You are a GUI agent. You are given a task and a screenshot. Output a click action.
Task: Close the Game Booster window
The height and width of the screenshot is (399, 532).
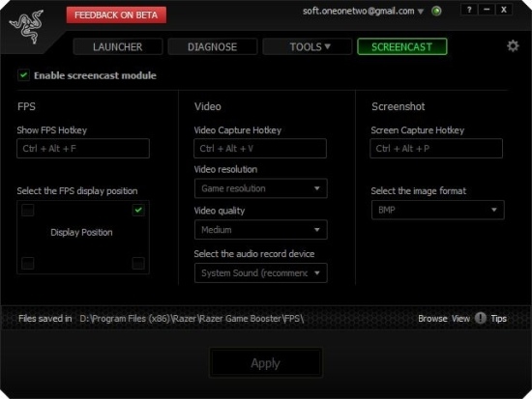tap(504, 10)
